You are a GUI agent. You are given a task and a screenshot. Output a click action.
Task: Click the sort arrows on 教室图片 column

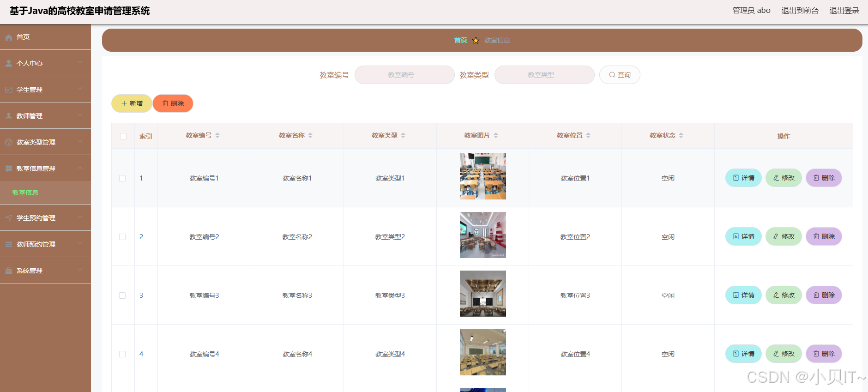[496, 135]
